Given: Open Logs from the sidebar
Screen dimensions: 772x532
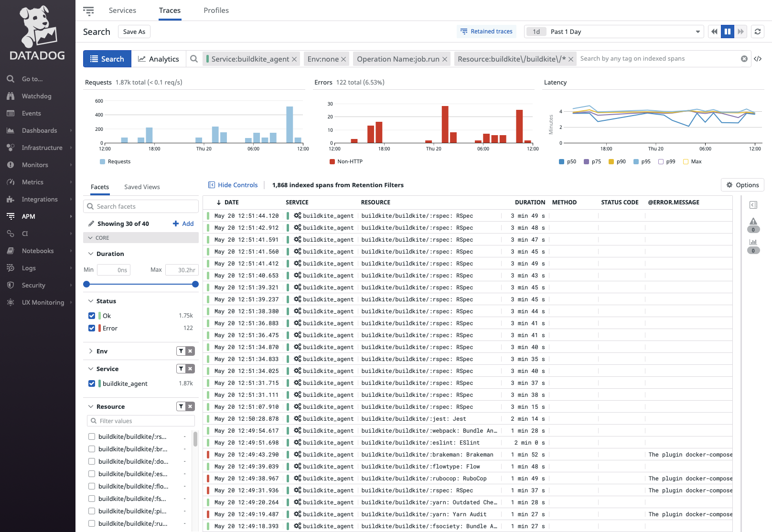Looking at the screenshot, I should tap(30, 268).
